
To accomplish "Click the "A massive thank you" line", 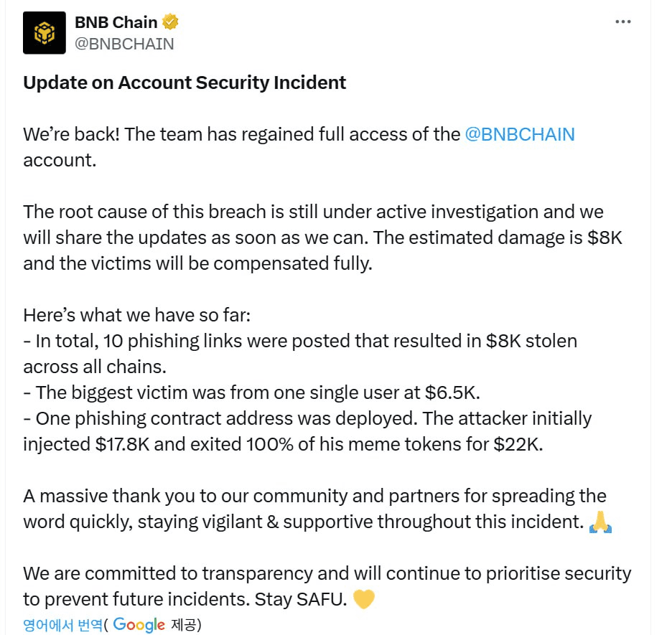I will pyautogui.click(x=314, y=496).
